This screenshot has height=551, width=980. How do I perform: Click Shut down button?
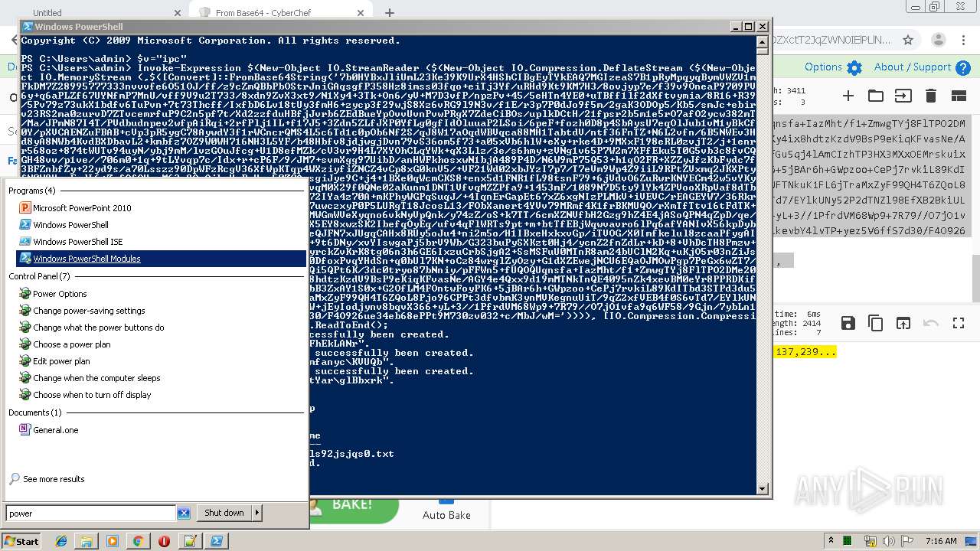click(224, 513)
